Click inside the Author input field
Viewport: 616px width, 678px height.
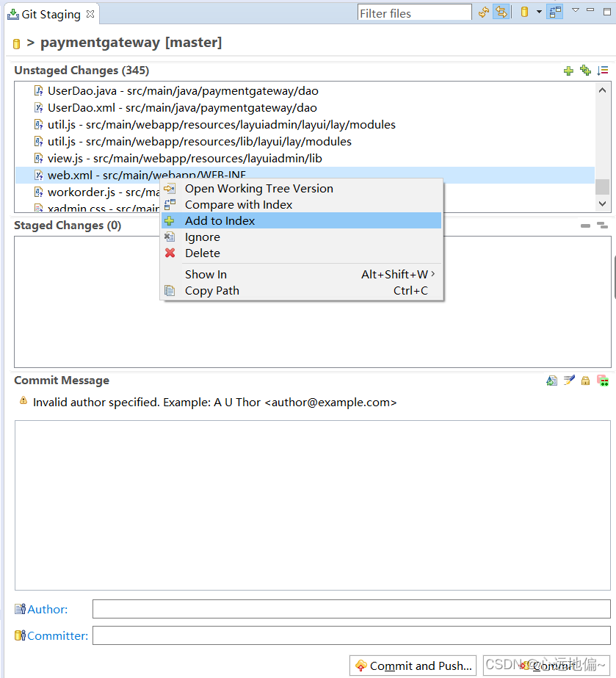(352, 609)
